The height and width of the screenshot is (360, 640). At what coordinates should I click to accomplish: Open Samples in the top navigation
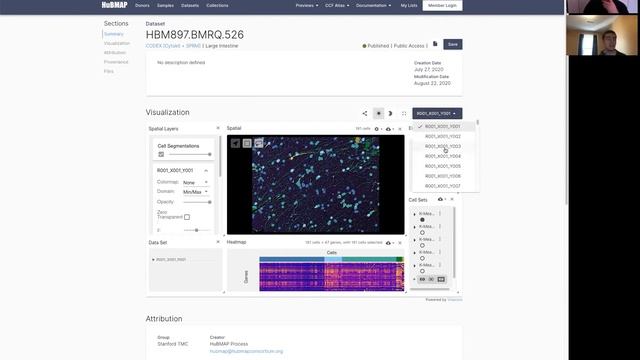[165, 6]
